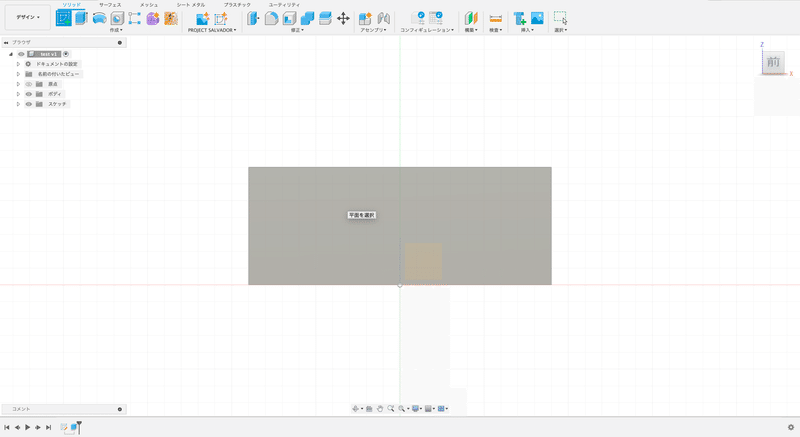Switch to the シート メタル tab
The image size is (800, 437).
[191, 5]
